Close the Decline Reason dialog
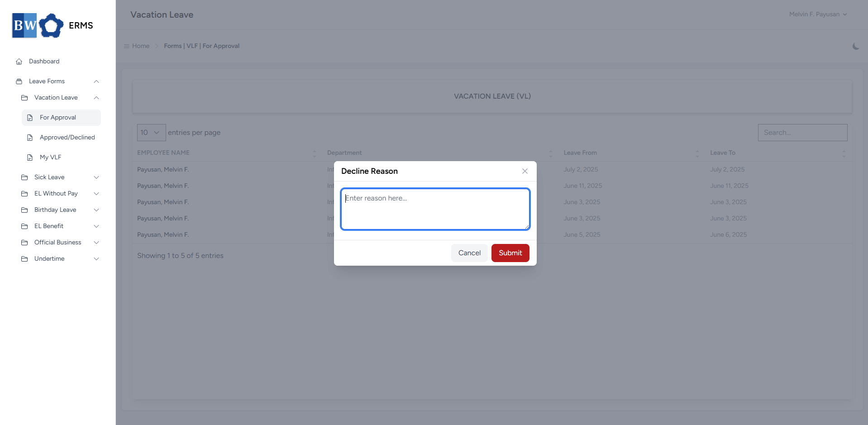Viewport: 868px width, 425px height. point(525,171)
